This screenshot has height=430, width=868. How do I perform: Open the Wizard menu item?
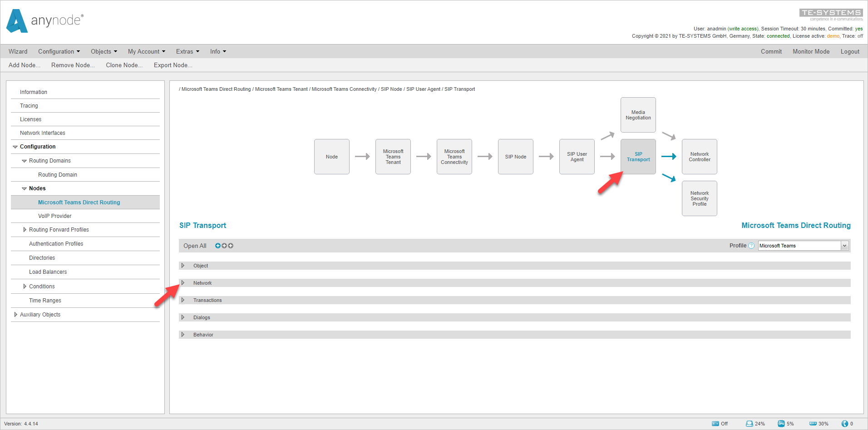18,51
